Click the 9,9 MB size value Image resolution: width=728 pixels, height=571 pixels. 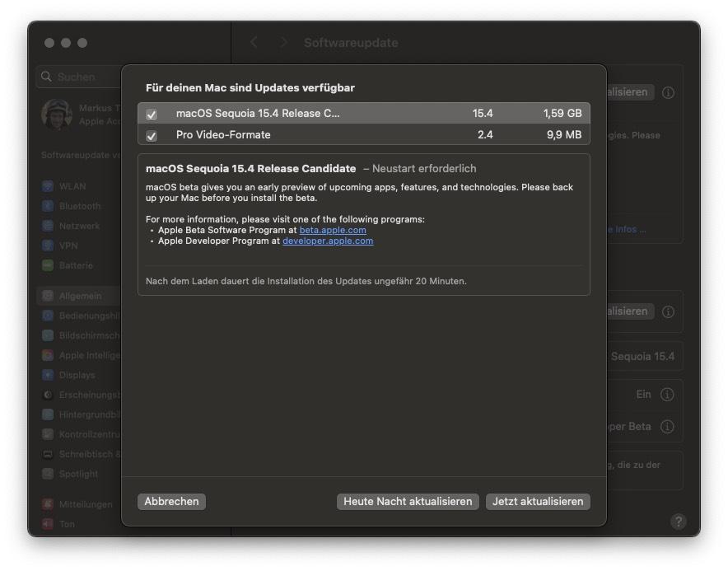pos(564,135)
